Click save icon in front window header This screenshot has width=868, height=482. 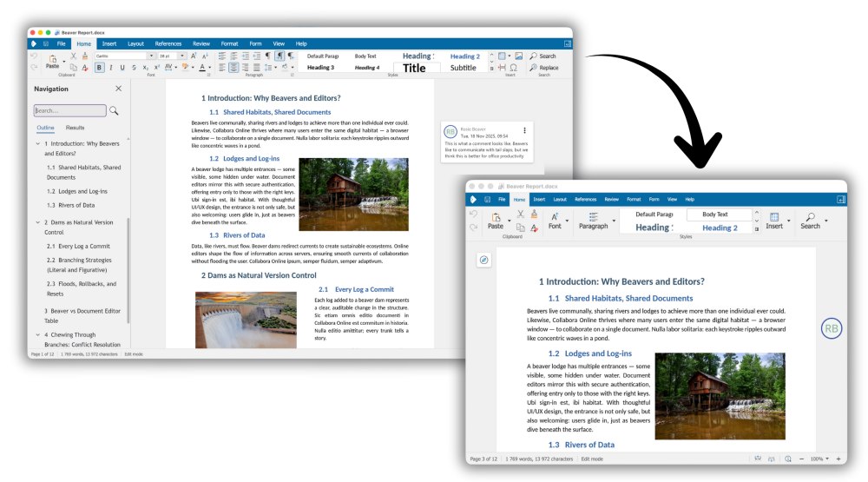[487, 200]
